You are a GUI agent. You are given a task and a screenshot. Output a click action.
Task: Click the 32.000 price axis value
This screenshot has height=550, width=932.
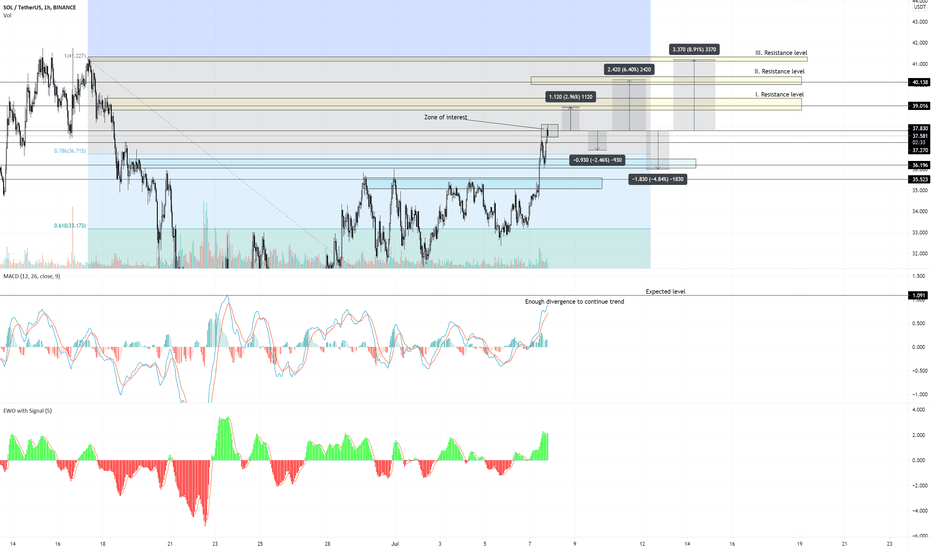[920, 254]
